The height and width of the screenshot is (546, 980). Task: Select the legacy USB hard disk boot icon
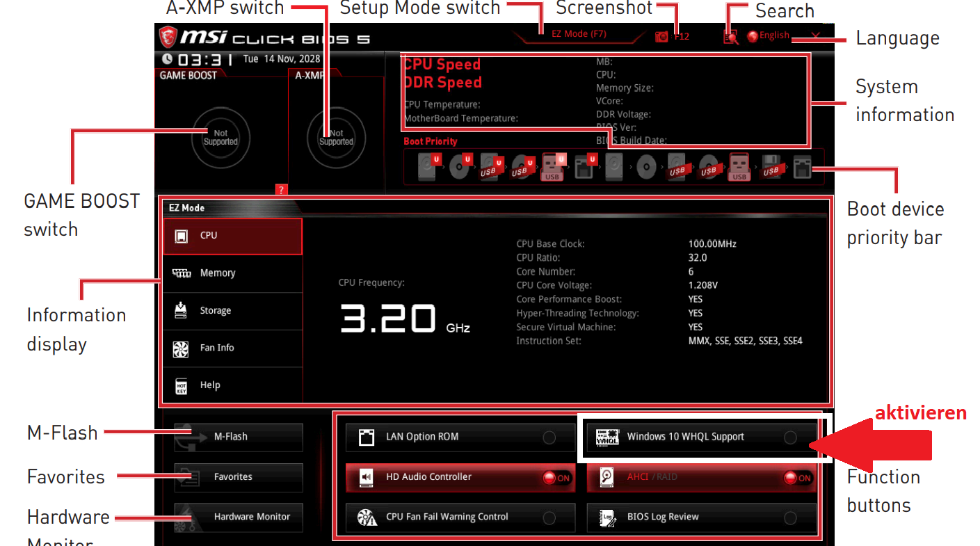click(x=677, y=167)
